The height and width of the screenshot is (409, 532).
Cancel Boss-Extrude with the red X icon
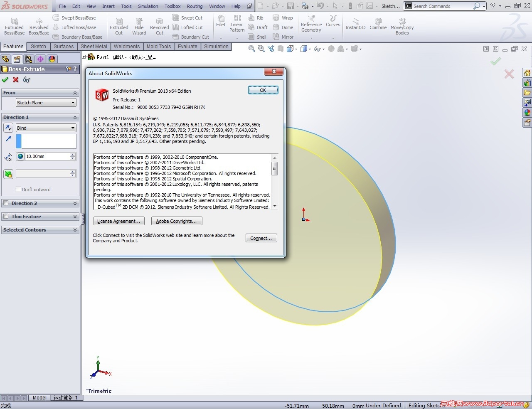click(16, 80)
